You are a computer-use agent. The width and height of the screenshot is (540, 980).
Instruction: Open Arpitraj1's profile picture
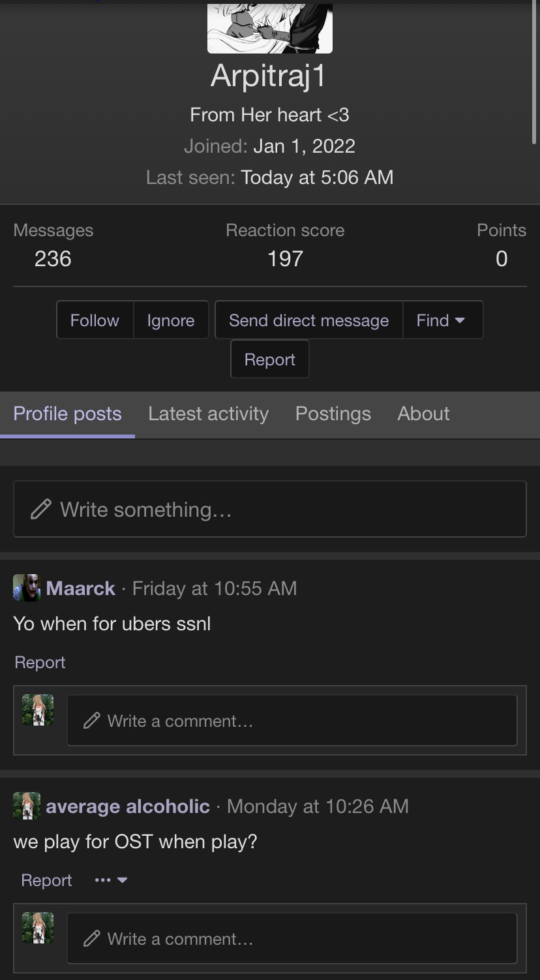click(269, 28)
